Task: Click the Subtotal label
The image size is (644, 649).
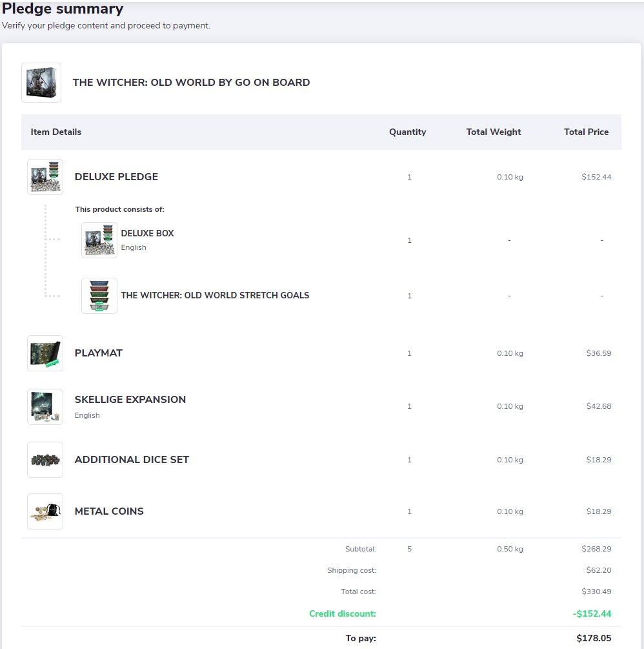Action: (x=360, y=549)
